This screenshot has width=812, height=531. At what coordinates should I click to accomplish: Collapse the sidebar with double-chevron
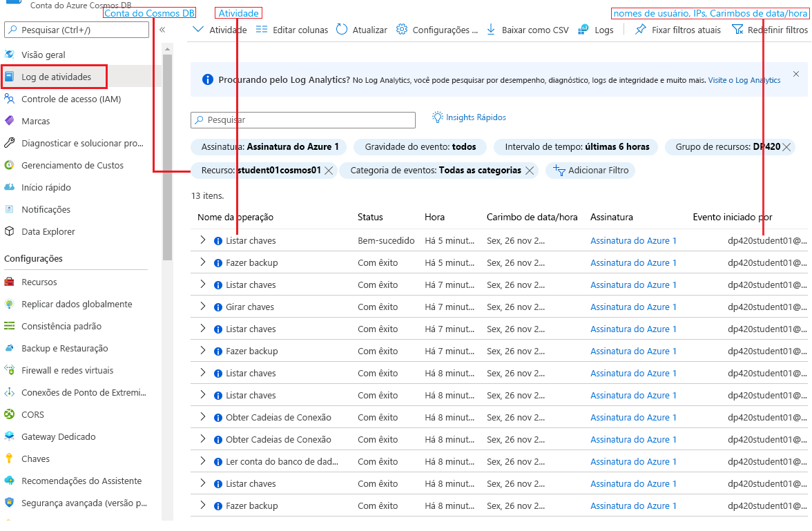point(162,30)
